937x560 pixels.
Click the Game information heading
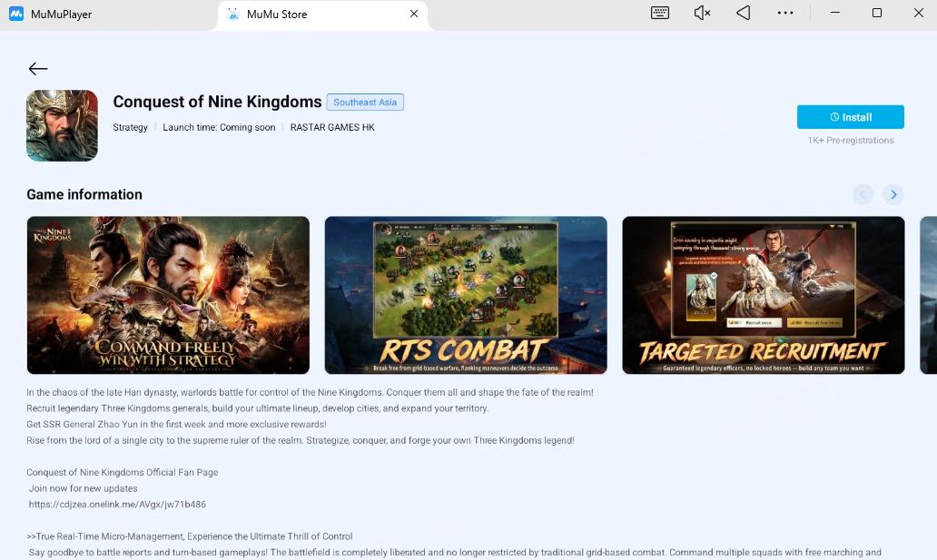coord(84,194)
